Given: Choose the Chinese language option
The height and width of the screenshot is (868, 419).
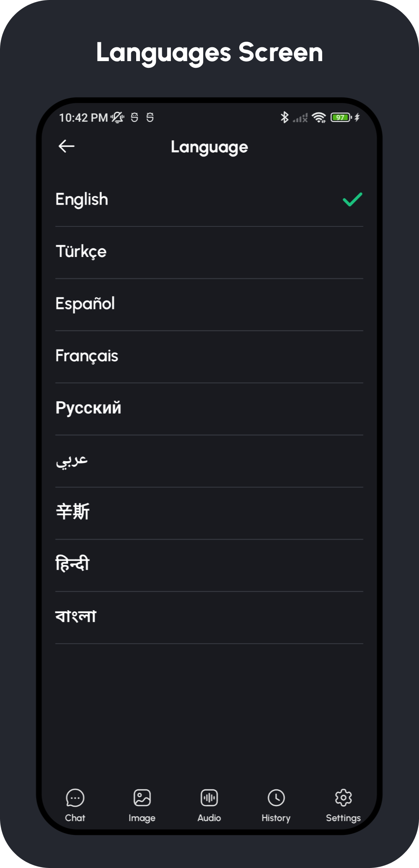Looking at the screenshot, I should [x=73, y=512].
